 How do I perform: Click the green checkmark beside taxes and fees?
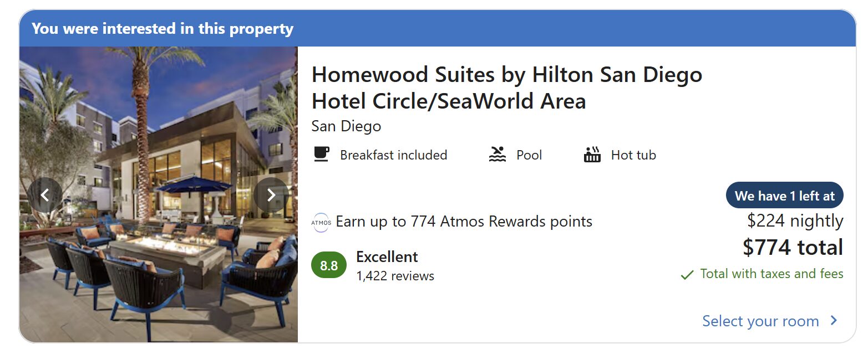[x=687, y=275]
